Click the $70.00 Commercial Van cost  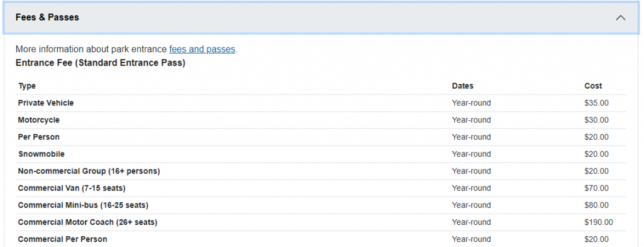pyautogui.click(x=596, y=188)
